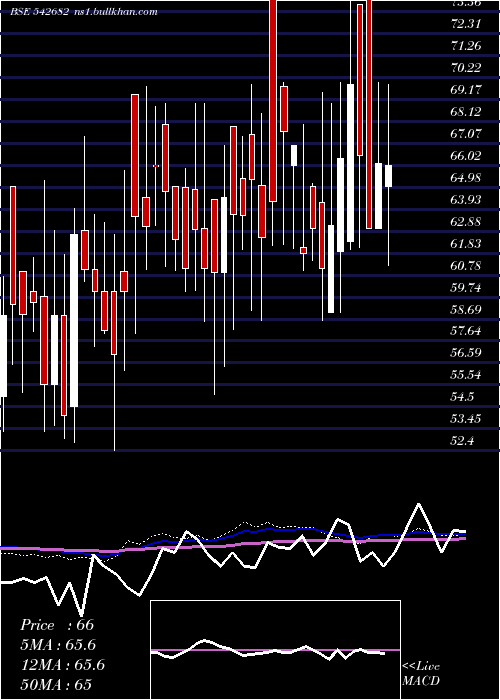Screen dimensions: 500x700
Task: Click the 55.54 price axis label
Action: (x=467, y=375)
